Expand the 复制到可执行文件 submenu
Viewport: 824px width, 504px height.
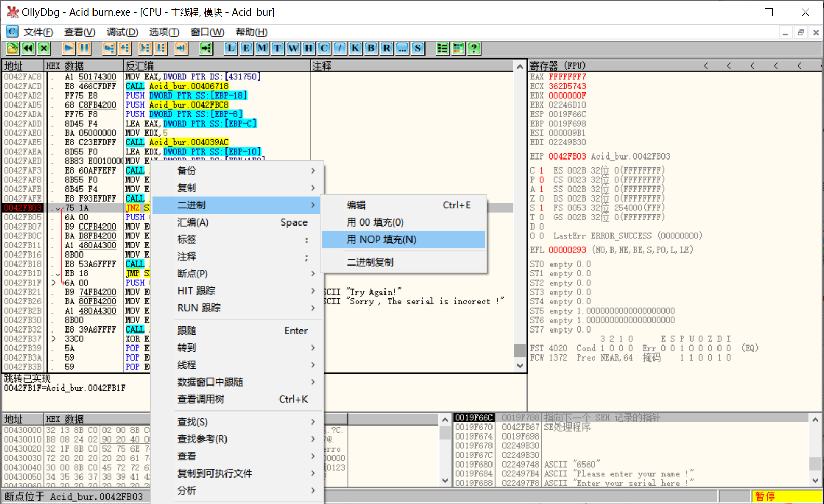coord(237,473)
